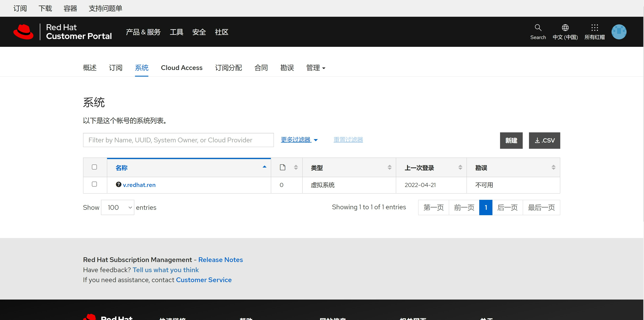
Task: Switch to the Cloud Access tab
Action: tap(182, 68)
